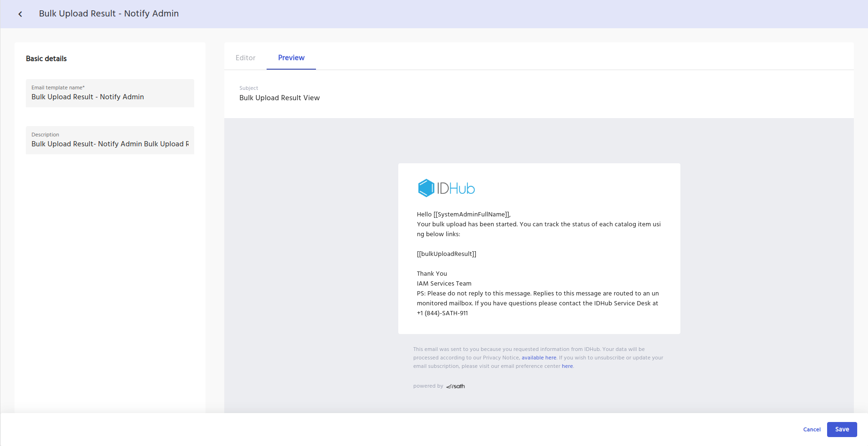Screen dimensions: 868x446
Task: Click the [[SystemAdminFullName]] greeting line
Action: (463, 215)
